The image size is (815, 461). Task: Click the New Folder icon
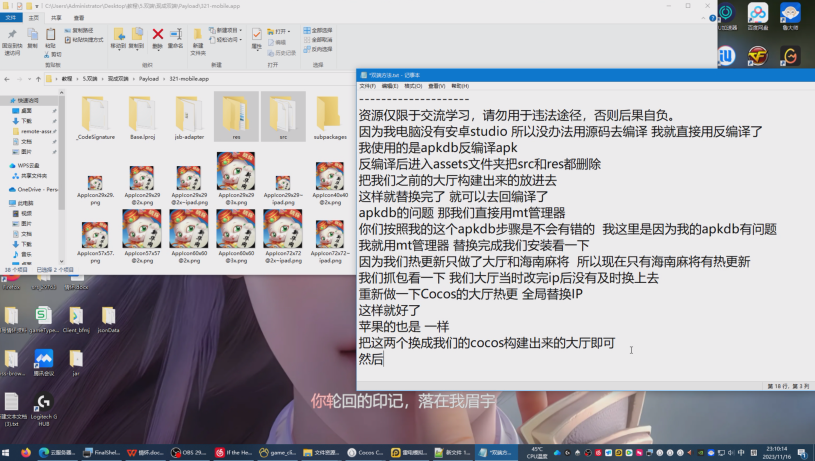click(199, 38)
